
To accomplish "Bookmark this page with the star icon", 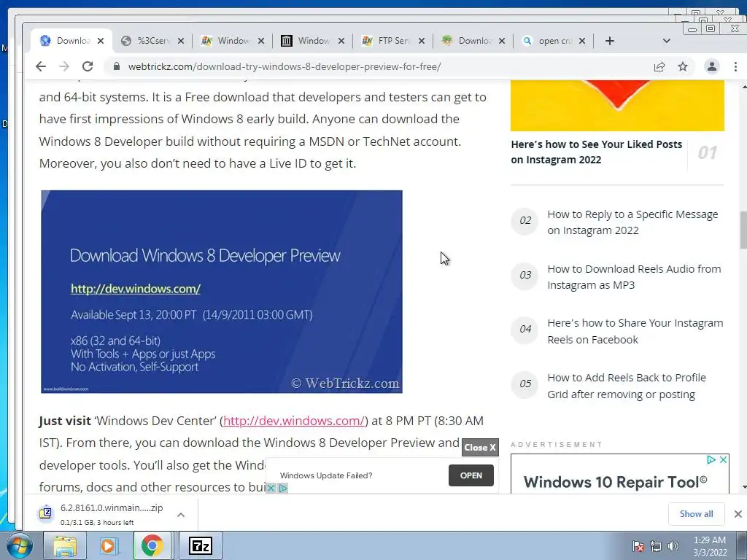I will 683,66.
